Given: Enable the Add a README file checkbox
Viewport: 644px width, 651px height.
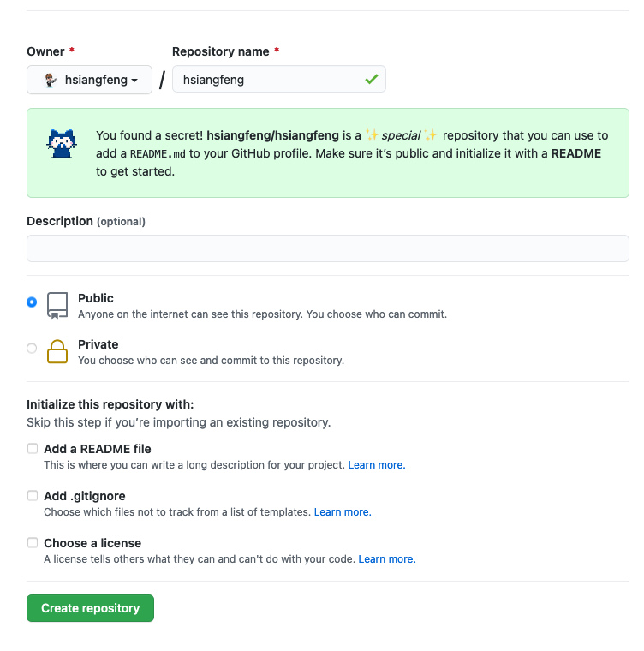Looking at the screenshot, I should (x=33, y=448).
